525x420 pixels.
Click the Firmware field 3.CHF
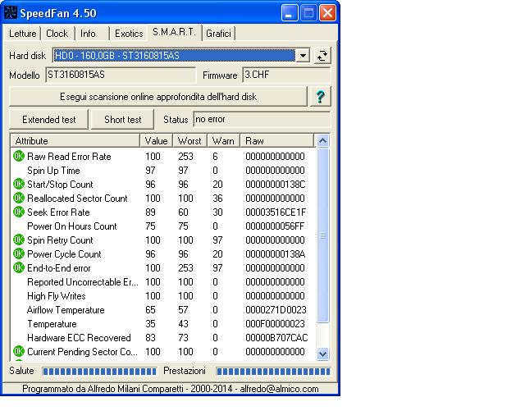tap(286, 75)
